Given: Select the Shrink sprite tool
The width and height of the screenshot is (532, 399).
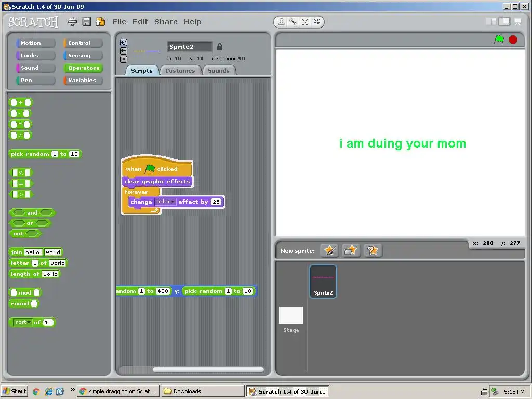Looking at the screenshot, I should coord(317,22).
